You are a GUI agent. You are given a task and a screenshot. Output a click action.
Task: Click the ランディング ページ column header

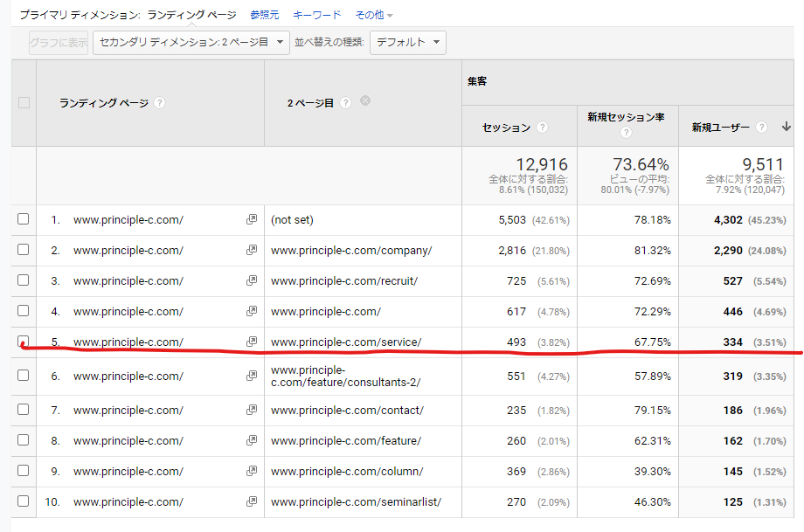click(104, 103)
